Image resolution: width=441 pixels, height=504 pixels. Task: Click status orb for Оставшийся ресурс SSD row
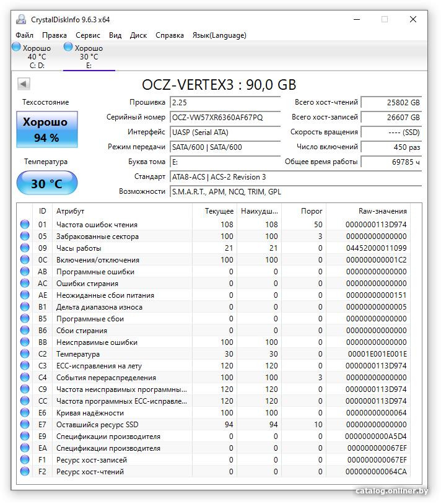[25, 424]
